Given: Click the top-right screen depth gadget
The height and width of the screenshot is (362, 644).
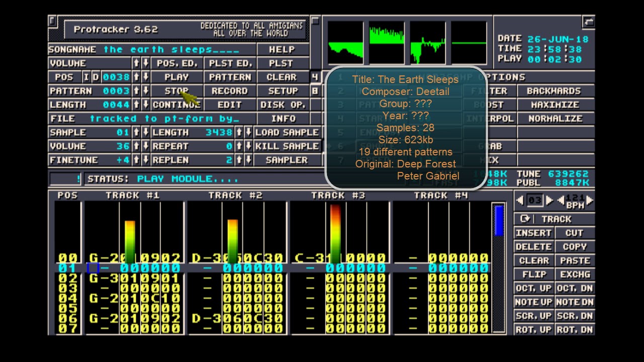Looking at the screenshot, I should pos(589,22).
